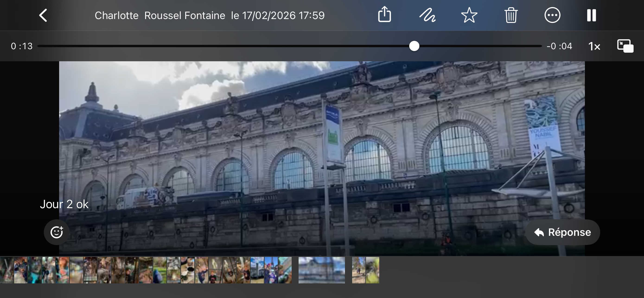Tap the scribble markup icon

[x=427, y=15]
